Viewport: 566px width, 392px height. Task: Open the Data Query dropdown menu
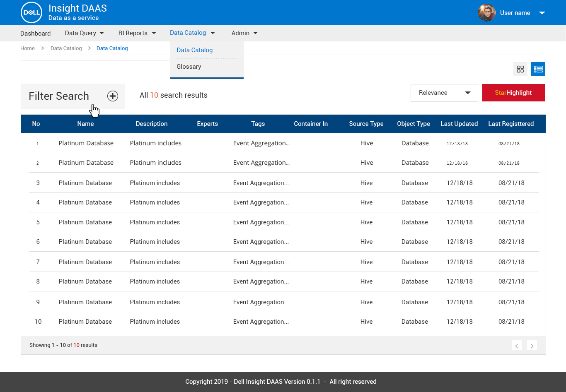point(84,33)
